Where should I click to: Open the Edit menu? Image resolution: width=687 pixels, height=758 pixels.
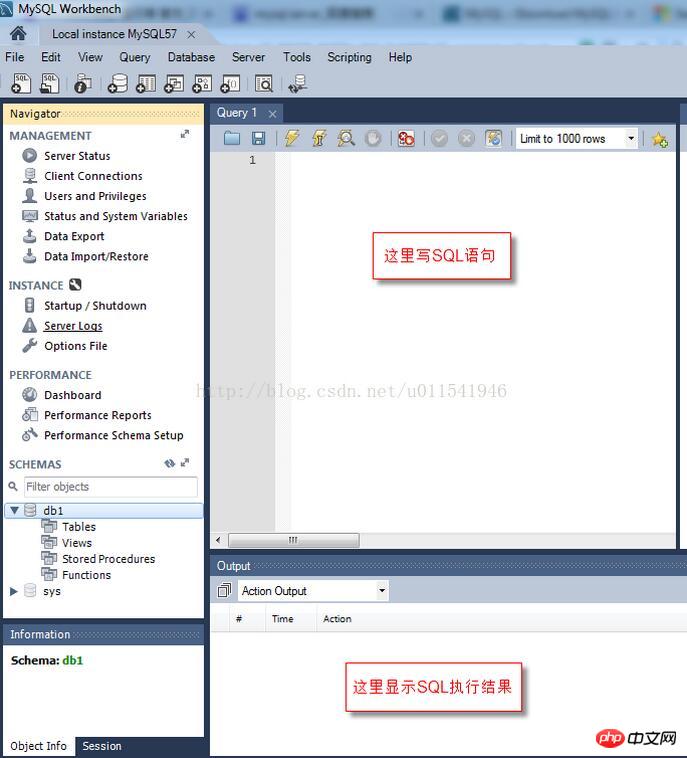click(51, 57)
